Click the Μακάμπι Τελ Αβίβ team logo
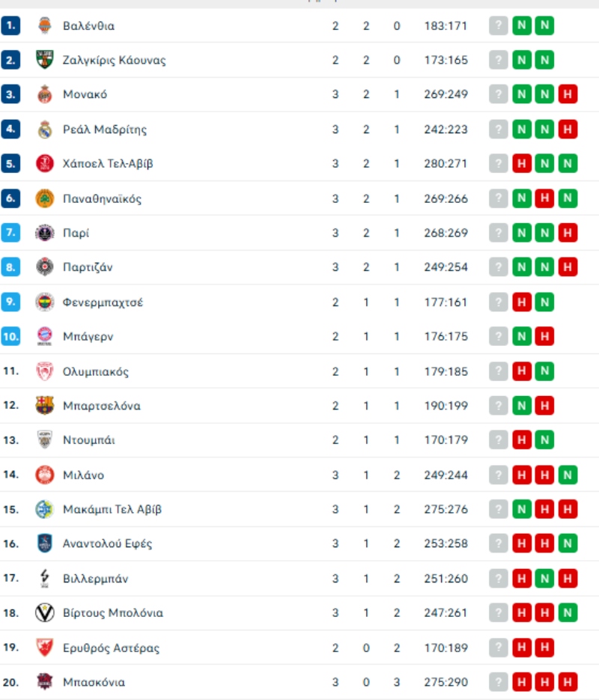 [45, 509]
